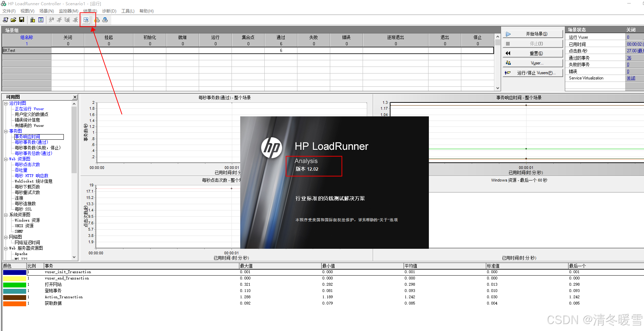Click the rewind icon on 重置 button
This screenshot has height=331, width=644.
pyautogui.click(x=508, y=53)
